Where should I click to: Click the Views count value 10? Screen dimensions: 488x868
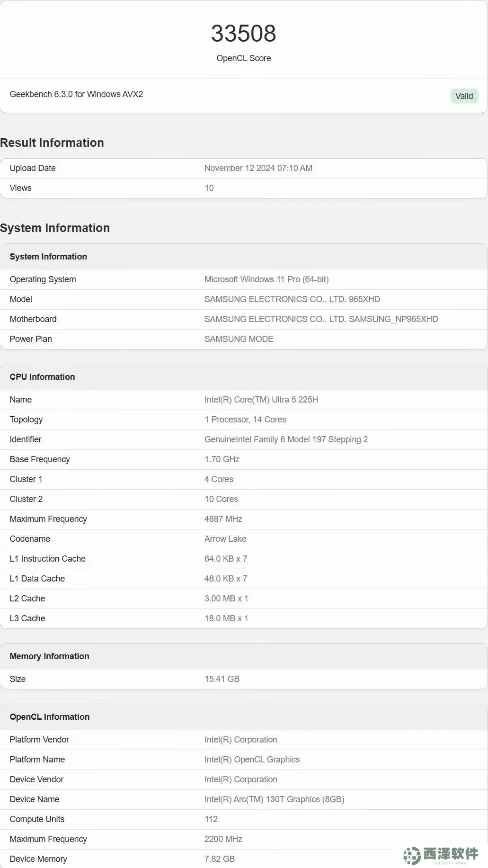click(209, 188)
